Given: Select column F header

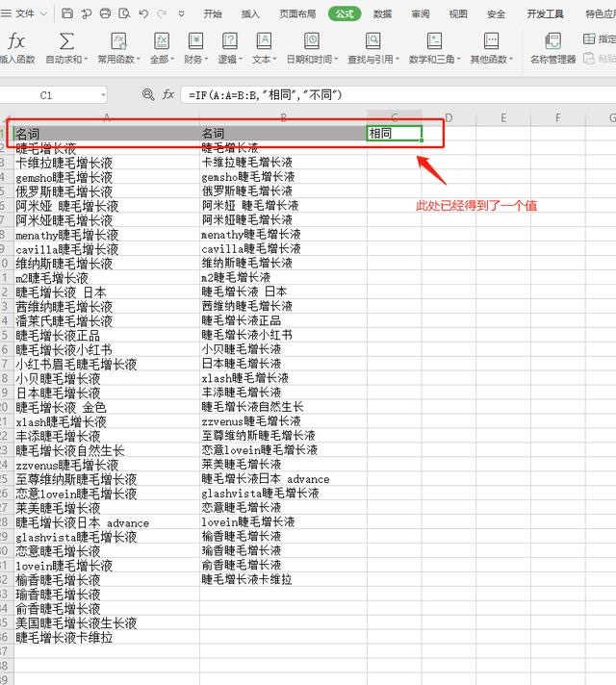Looking at the screenshot, I should 558,117.
